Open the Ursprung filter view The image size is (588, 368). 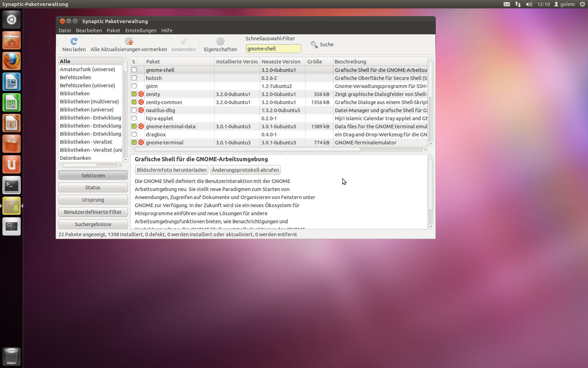click(x=93, y=199)
